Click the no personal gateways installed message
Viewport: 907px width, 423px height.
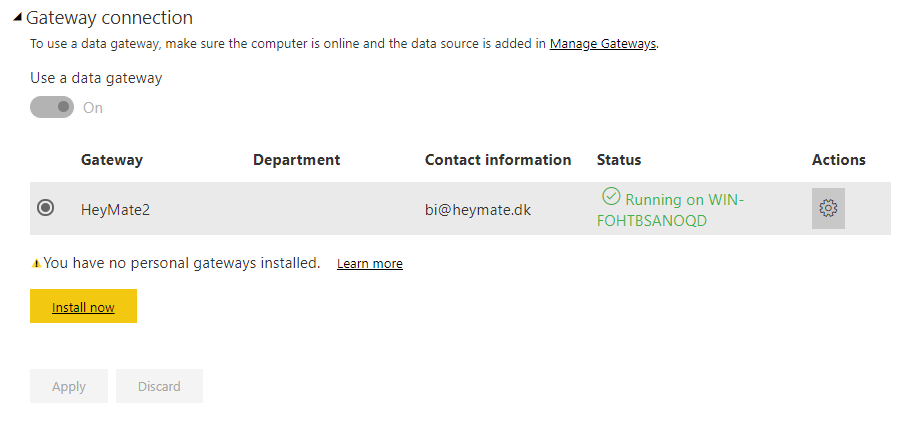(182, 263)
